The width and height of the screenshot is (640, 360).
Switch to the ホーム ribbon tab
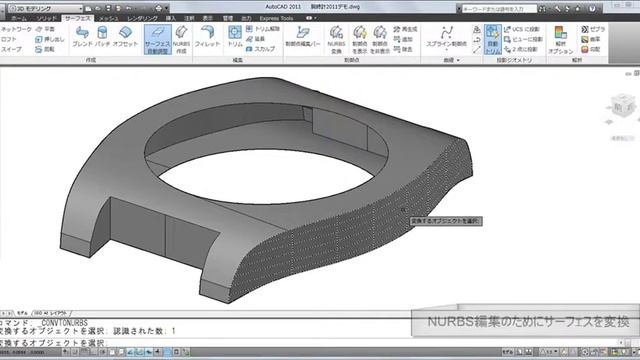pos(19,18)
